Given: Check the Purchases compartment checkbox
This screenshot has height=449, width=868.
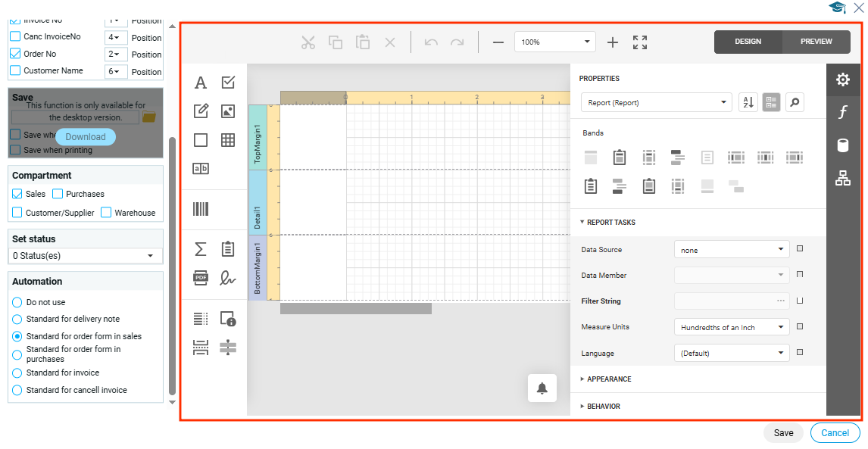Looking at the screenshot, I should tap(58, 194).
